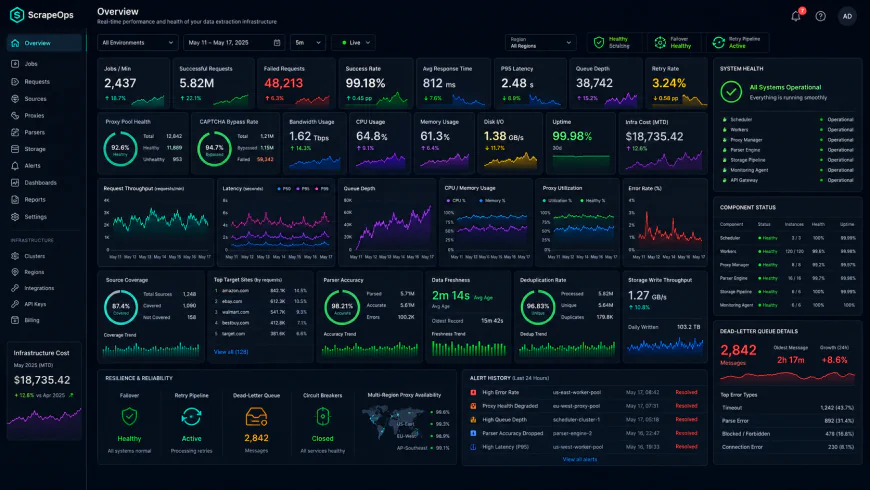Open the Region All Regions dropdown
The image size is (870, 490).
[540, 43]
